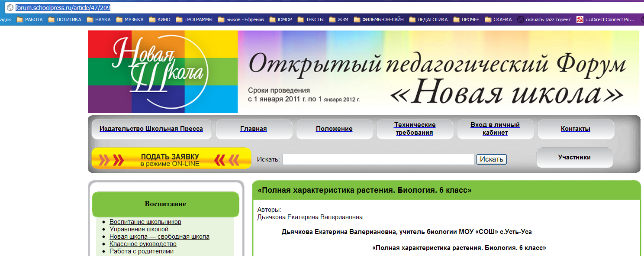Click the ПОДАТЬ ЗАЯВКУ on-line banner

point(171,158)
